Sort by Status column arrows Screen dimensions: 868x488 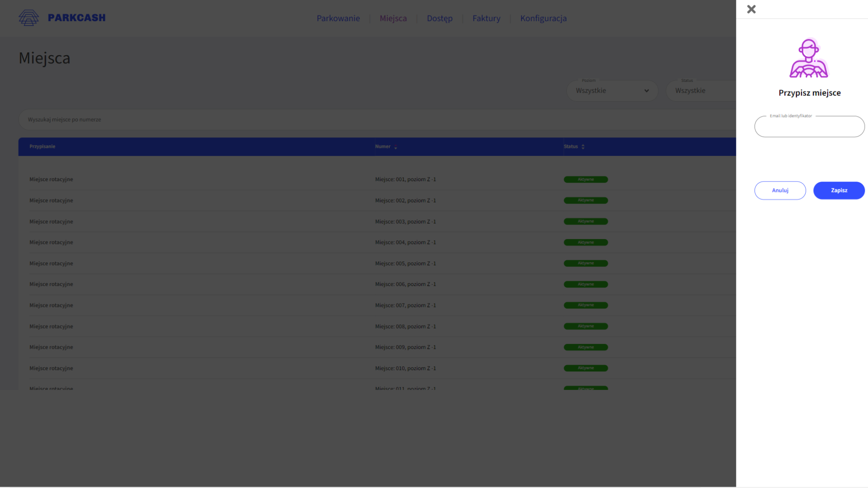point(583,147)
